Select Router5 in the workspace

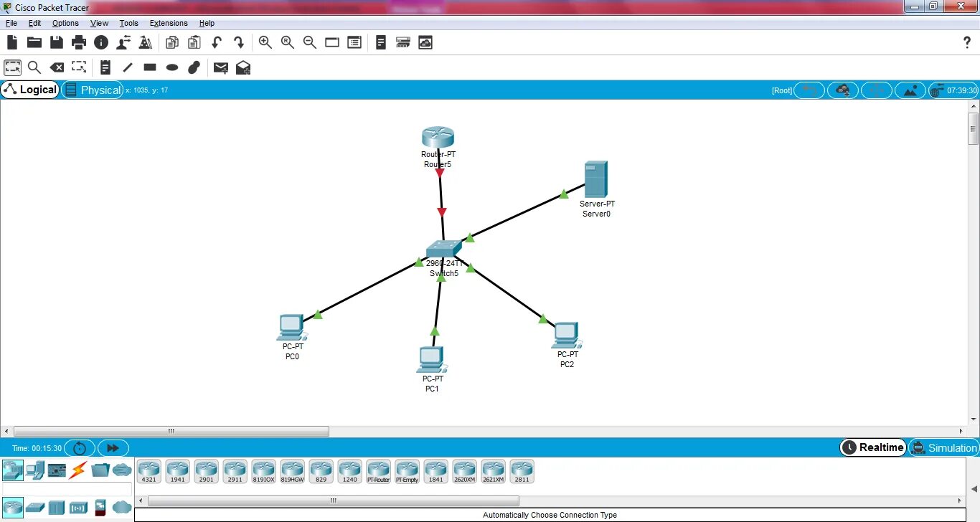[x=438, y=137]
